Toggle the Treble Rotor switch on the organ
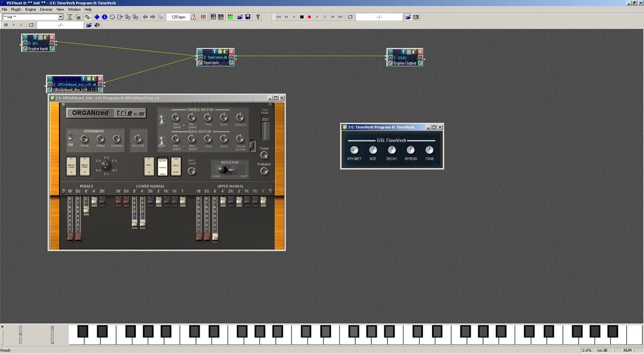This screenshot has width=644, height=354. coord(162,119)
